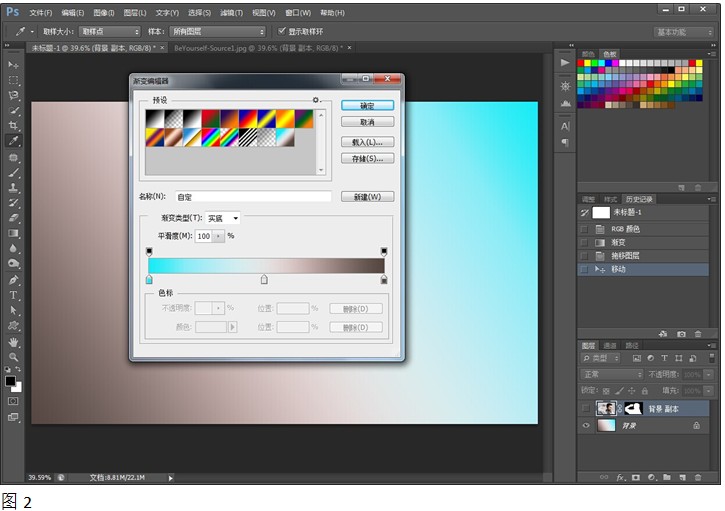The height and width of the screenshot is (511, 725).
Task: Swap foreground and background colors arrow
Action: point(18,369)
